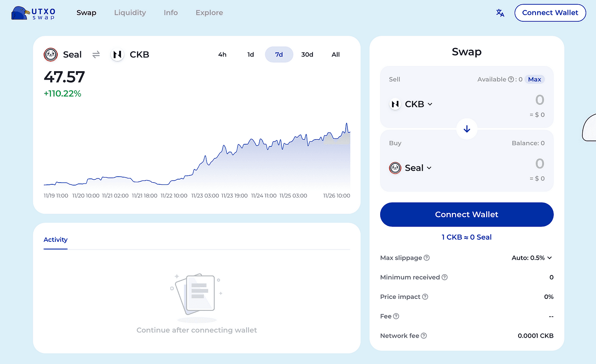Click Continue after connecting wallet text
Image resolution: width=596 pixels, height=364 pixels.
[197, 330]
